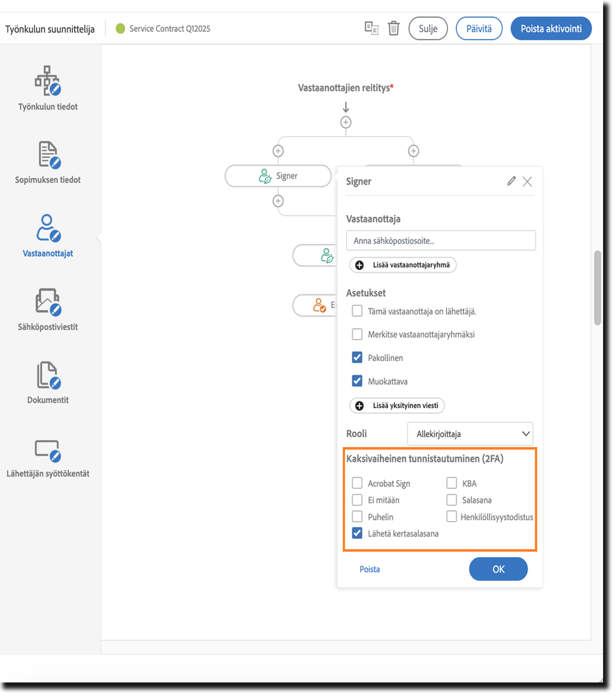This screenshot has width=616, height=697.
Task: Select the Vastaanottajat sidebar tab
Action: click(x=48, y=236)
